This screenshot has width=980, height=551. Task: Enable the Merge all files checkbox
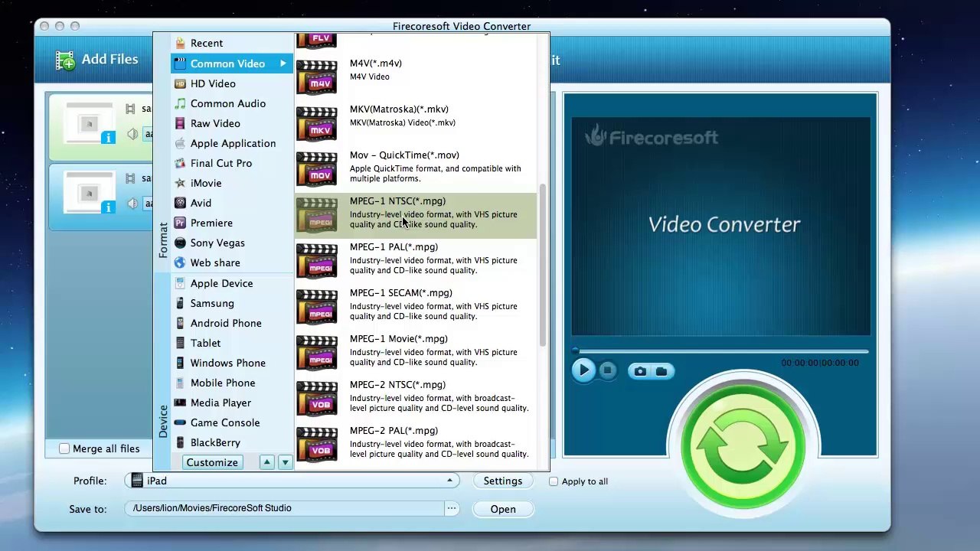[x=64, y=448]
